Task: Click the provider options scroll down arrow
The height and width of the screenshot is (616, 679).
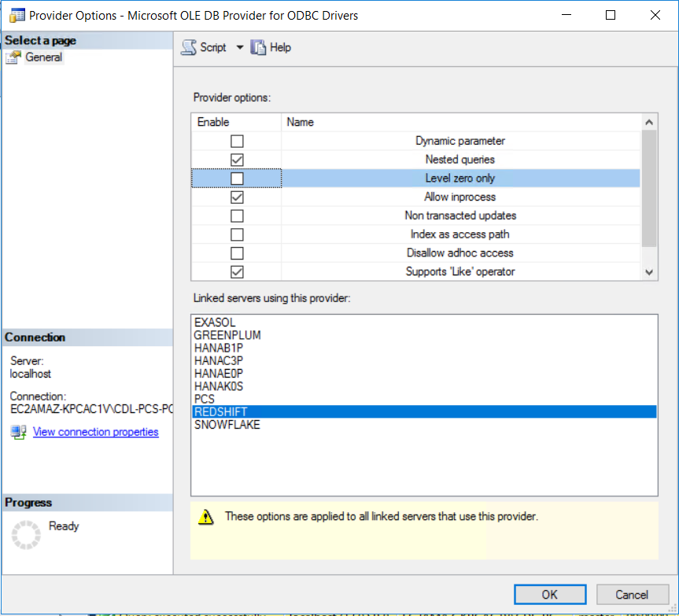Action: click(x=648, y=272)
